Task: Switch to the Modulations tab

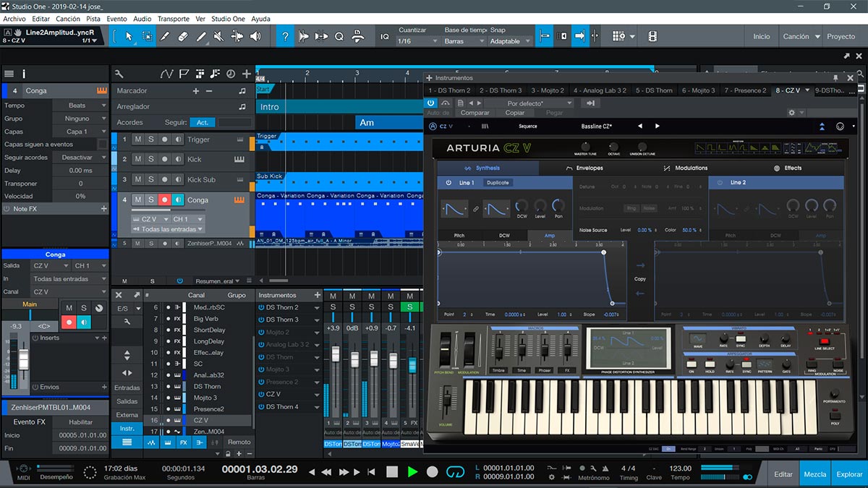Action: (x=686, y=168)
